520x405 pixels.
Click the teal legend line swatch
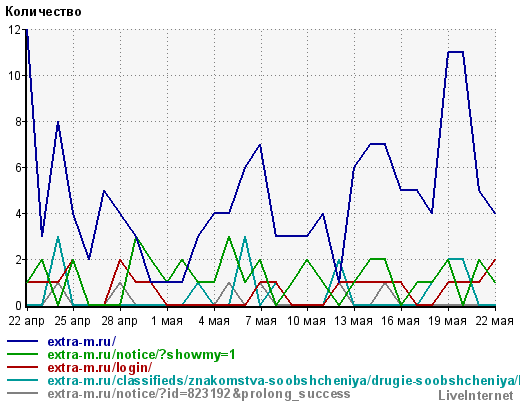point(22,380)
